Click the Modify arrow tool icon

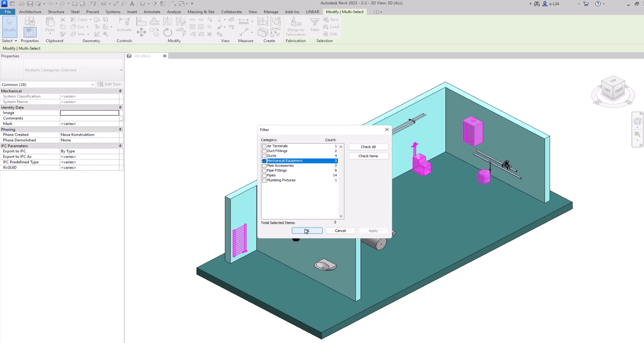(10, 25)
